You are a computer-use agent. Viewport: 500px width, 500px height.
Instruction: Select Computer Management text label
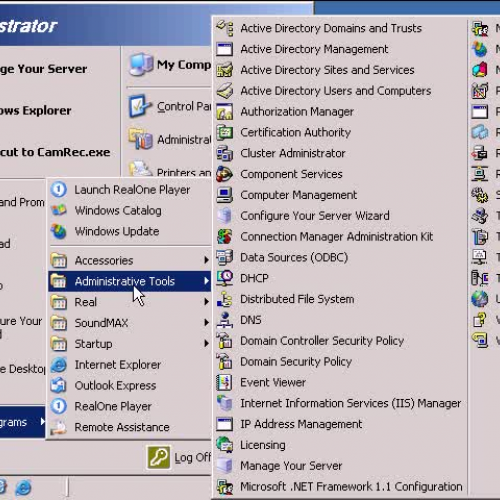pos(299,195)
